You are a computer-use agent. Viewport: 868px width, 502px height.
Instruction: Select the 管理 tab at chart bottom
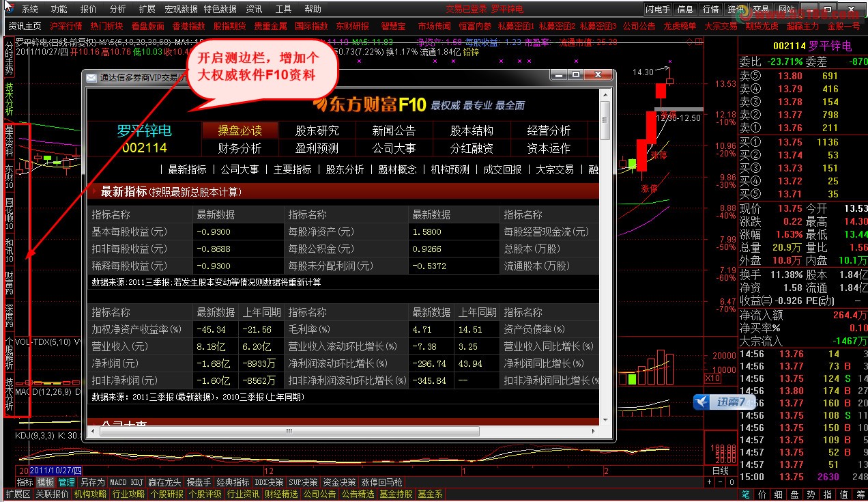[x=66, y=482]
